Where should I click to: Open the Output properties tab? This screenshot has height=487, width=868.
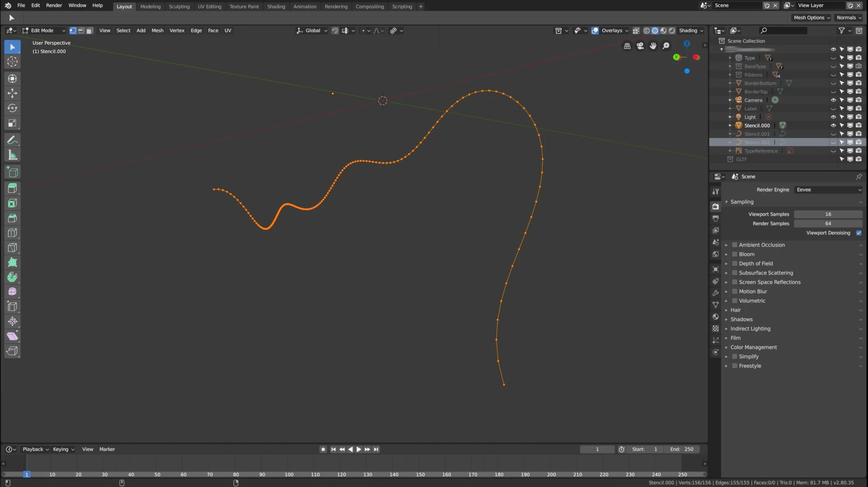click(715, 218)
